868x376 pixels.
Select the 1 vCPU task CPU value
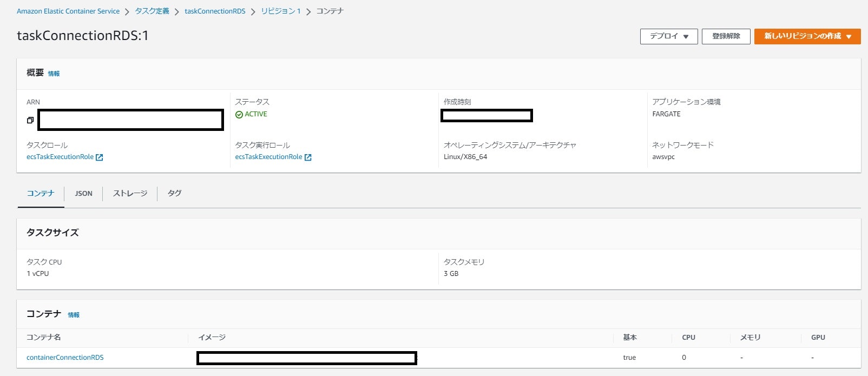click(x=38, y=274)
